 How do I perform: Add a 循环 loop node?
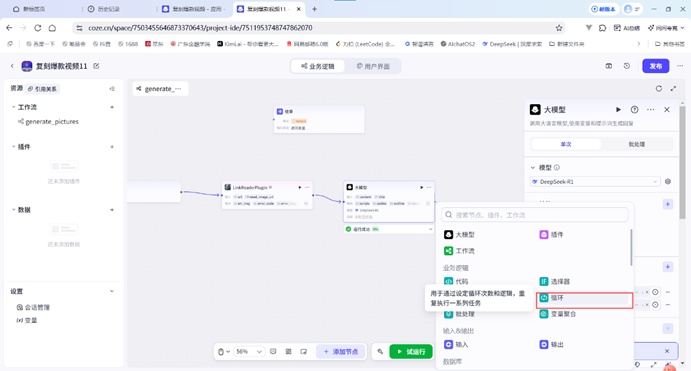(x=583, y=298)
